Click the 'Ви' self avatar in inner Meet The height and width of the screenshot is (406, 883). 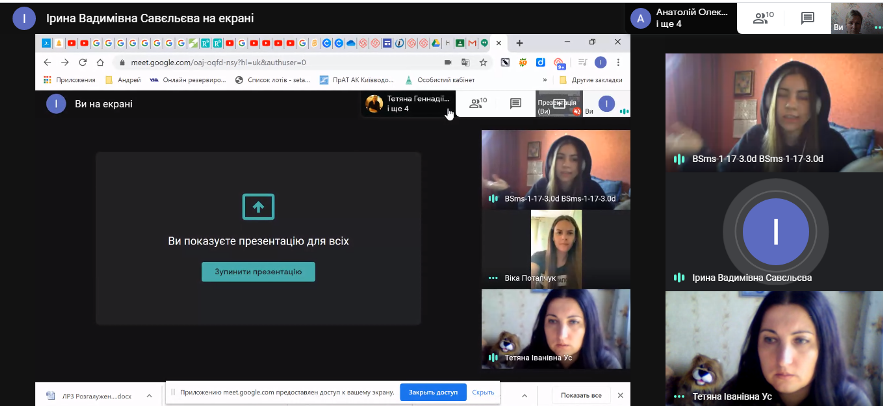pos(606,104)
